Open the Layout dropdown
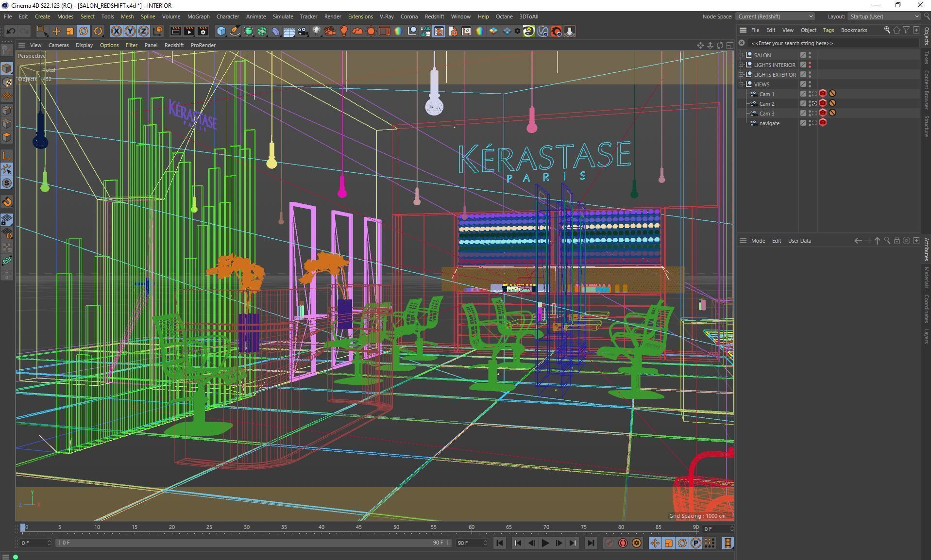 pos(884,16)
